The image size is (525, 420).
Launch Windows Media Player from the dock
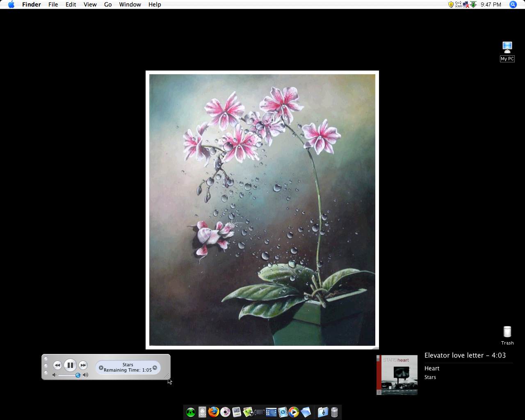(294, 412)
